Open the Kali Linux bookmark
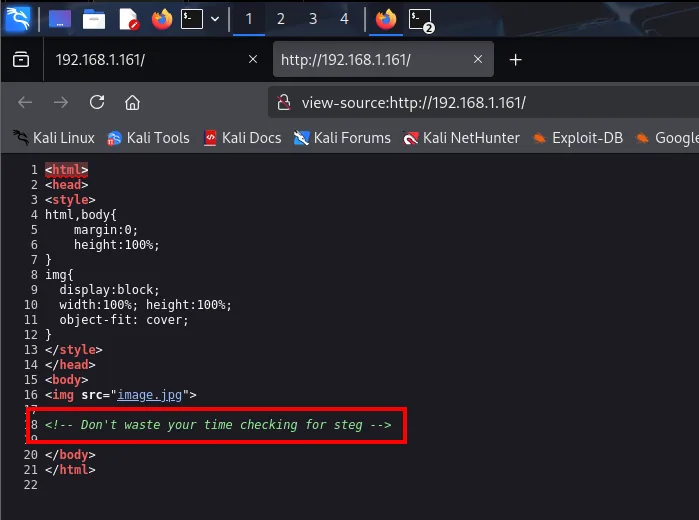Viewport: 699px width, 520px height. pos(54,138)
